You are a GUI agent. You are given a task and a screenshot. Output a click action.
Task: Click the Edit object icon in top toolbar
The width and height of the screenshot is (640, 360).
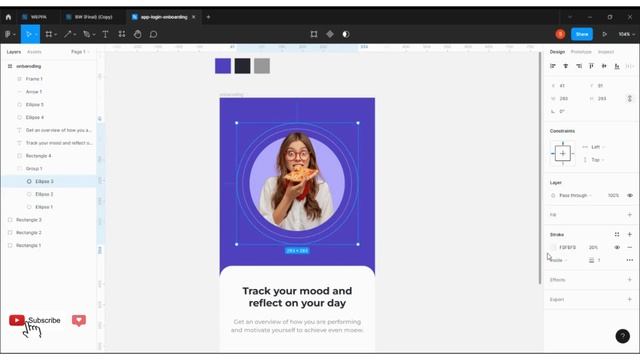(314, 34)
